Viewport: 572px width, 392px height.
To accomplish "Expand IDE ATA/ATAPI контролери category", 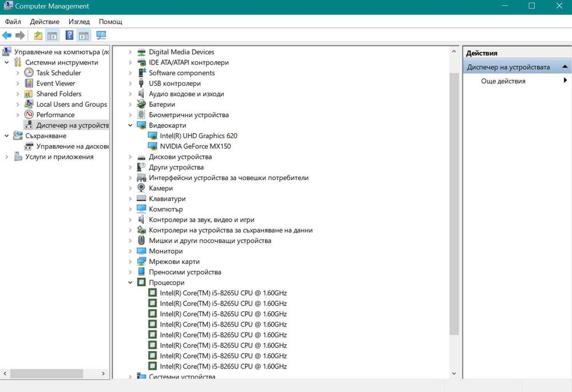I will click(x=130, y=62).
